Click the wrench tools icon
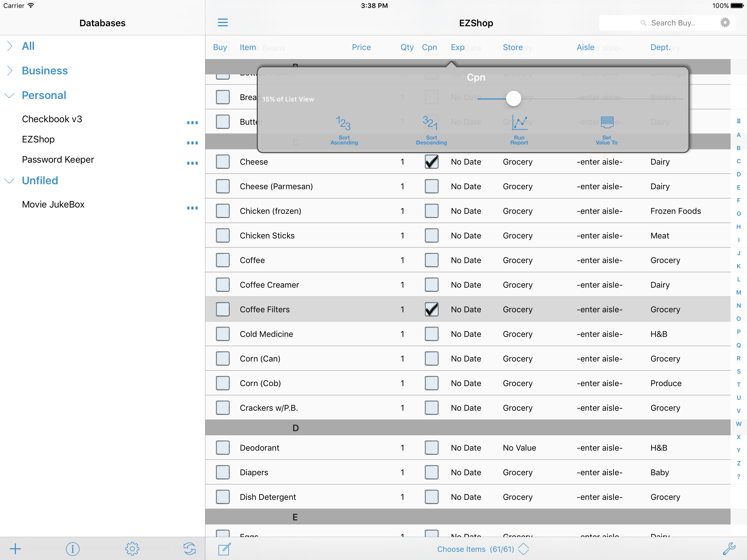 [x=729, y=549]
